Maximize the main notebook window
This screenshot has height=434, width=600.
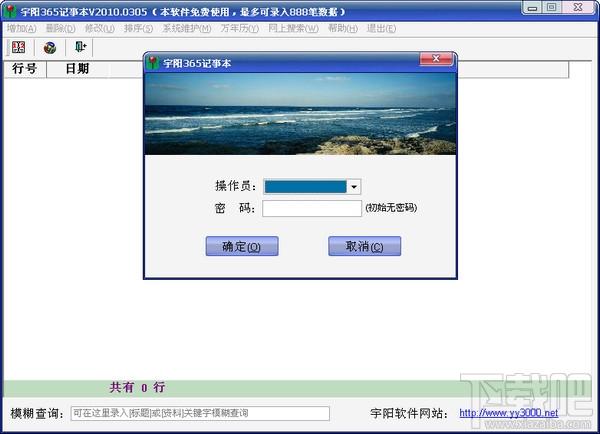coord(552,8)
